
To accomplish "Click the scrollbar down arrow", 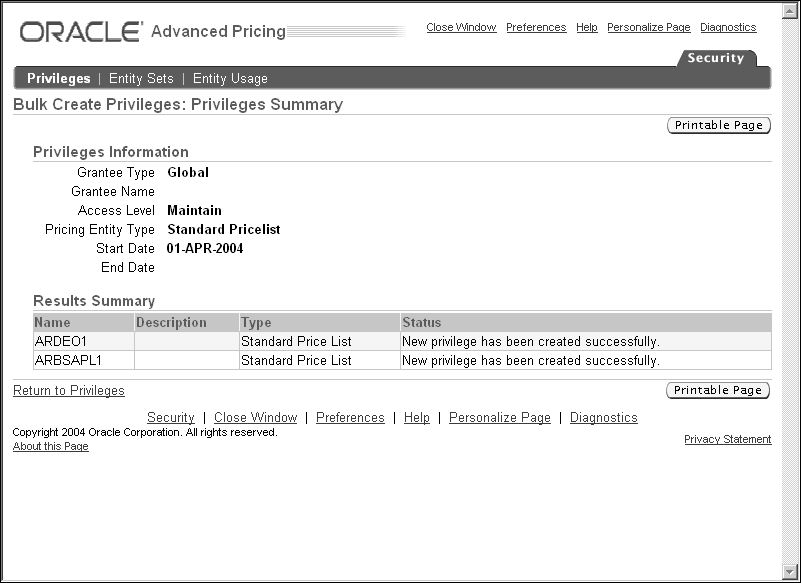I will 789,571.
